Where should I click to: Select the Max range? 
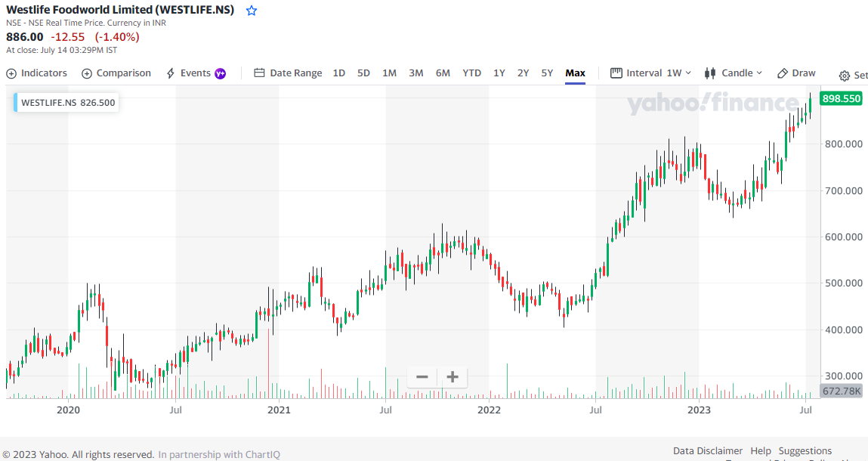(575, 73)
